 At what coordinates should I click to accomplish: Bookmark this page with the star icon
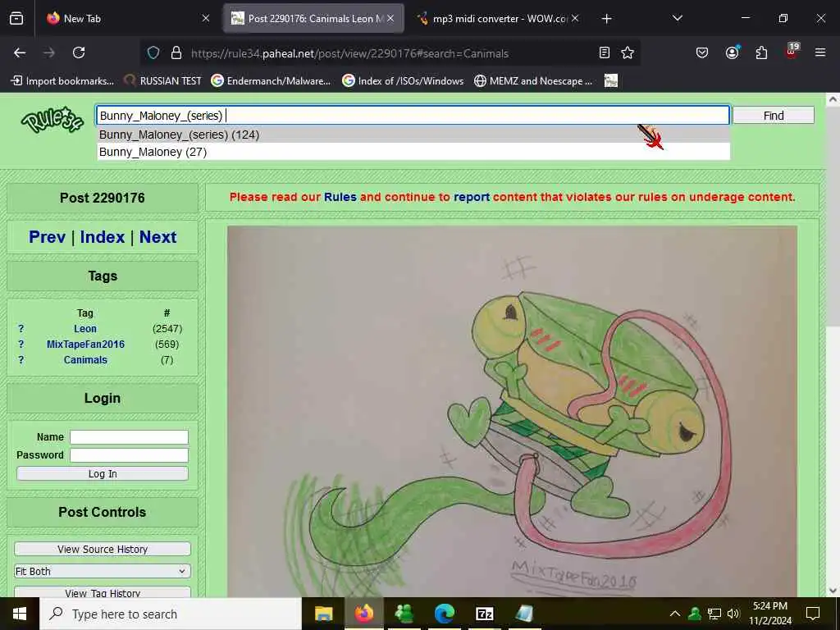tap(628, 52)
